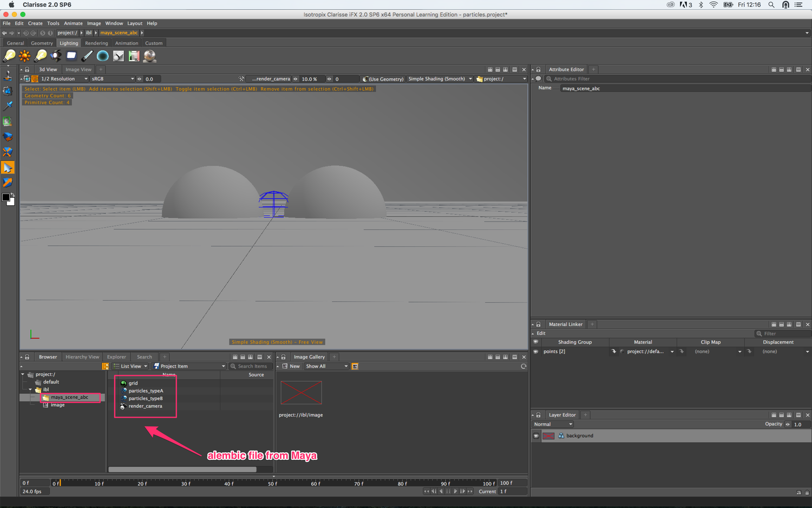The image size is (812, 508).
Task: Collapse the ibl folder node
Action: pos(30,389)
